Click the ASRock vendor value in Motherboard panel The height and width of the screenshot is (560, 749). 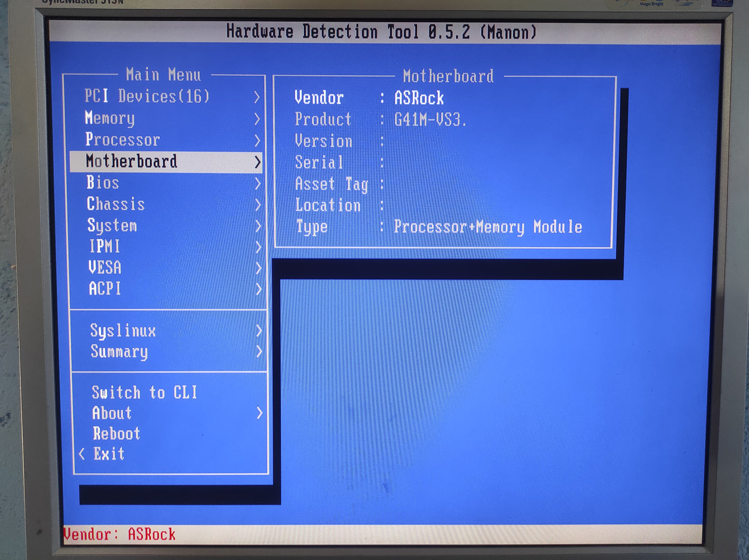pos(418,98)
